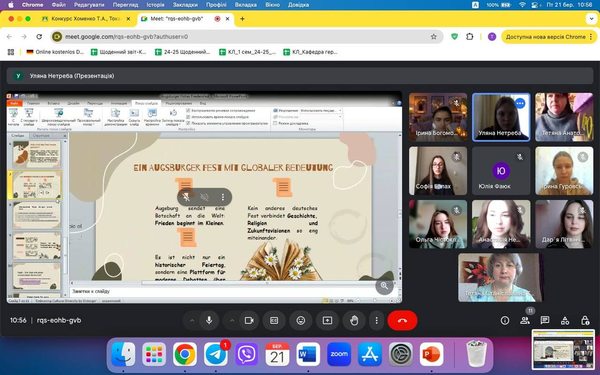Open Telegram from the dock

[216, 354]
